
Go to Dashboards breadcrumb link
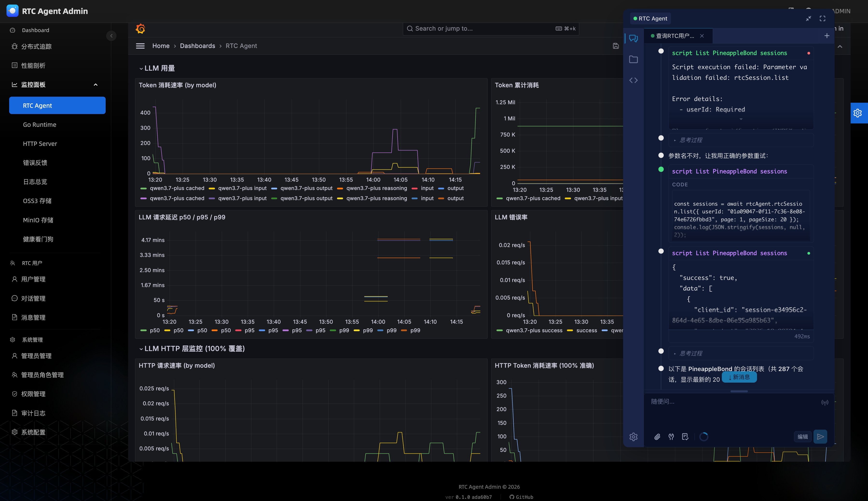(197, 46)
